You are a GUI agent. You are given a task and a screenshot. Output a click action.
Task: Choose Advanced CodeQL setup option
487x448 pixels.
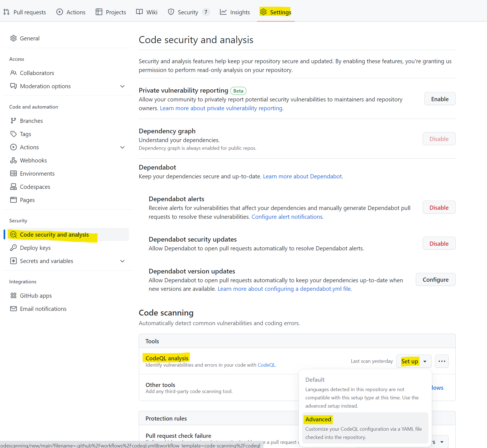click(x=318, y=419)
